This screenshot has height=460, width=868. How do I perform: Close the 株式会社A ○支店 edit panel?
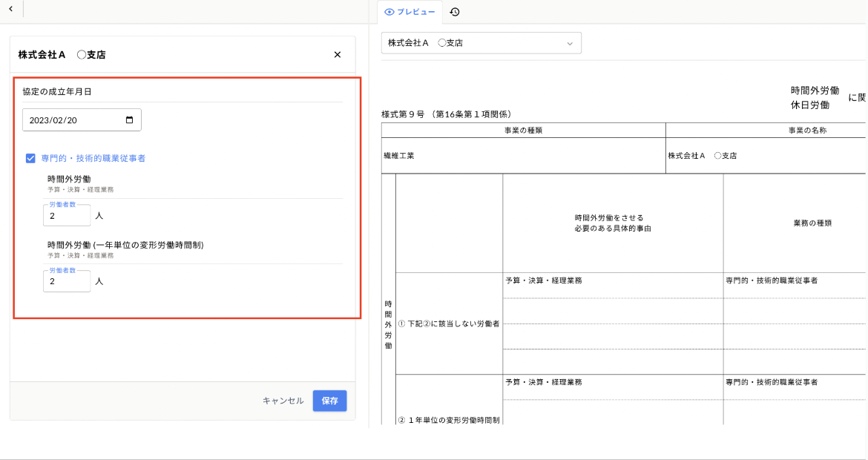click(x=338, y=55)
